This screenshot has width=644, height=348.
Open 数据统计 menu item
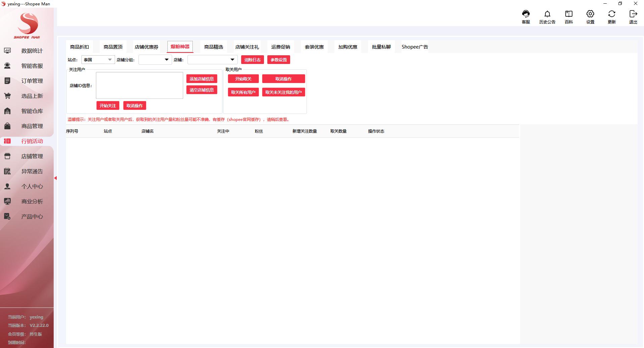pyautogui.click(x=32, y=51)
